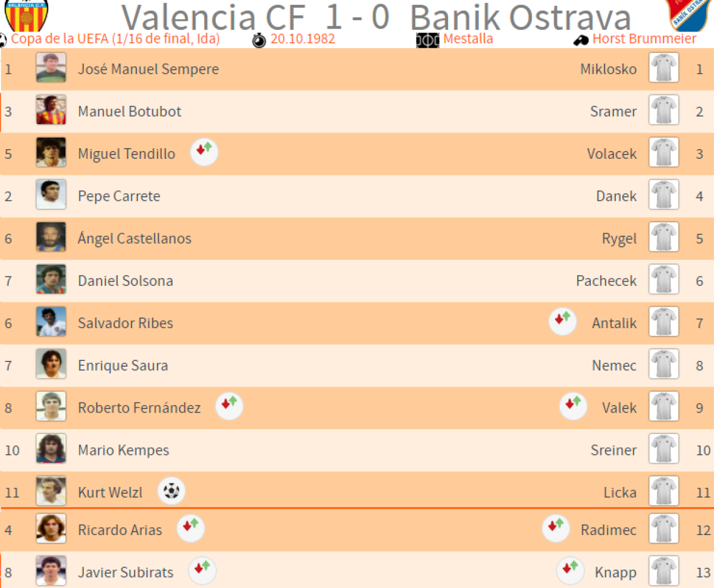Screen dimensions: 714x588
Task: Open referee Horst Brummeier's page
Action: [644, 39]
